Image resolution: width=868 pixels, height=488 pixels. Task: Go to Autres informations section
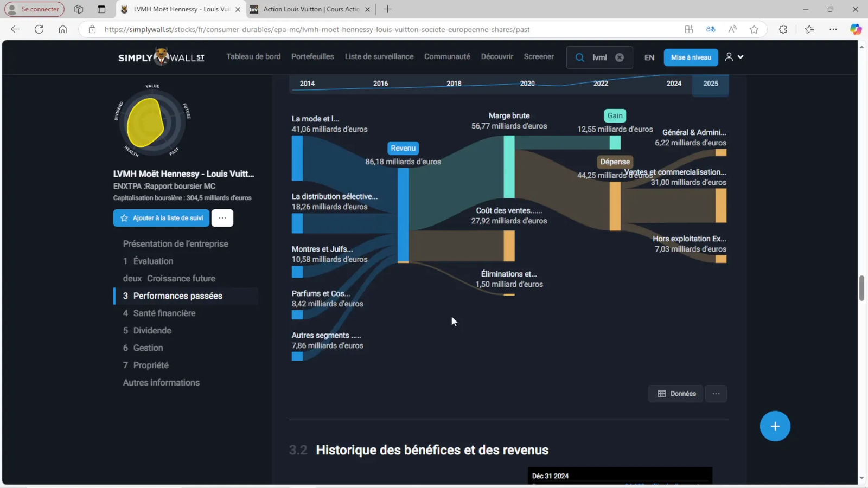click(161, 382)
